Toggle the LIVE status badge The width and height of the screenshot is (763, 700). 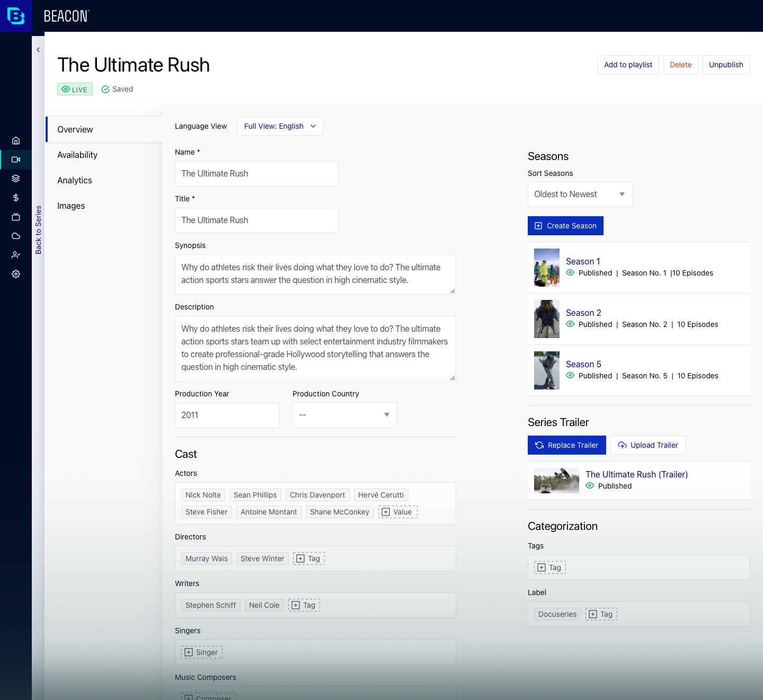(x=75, y=89)
